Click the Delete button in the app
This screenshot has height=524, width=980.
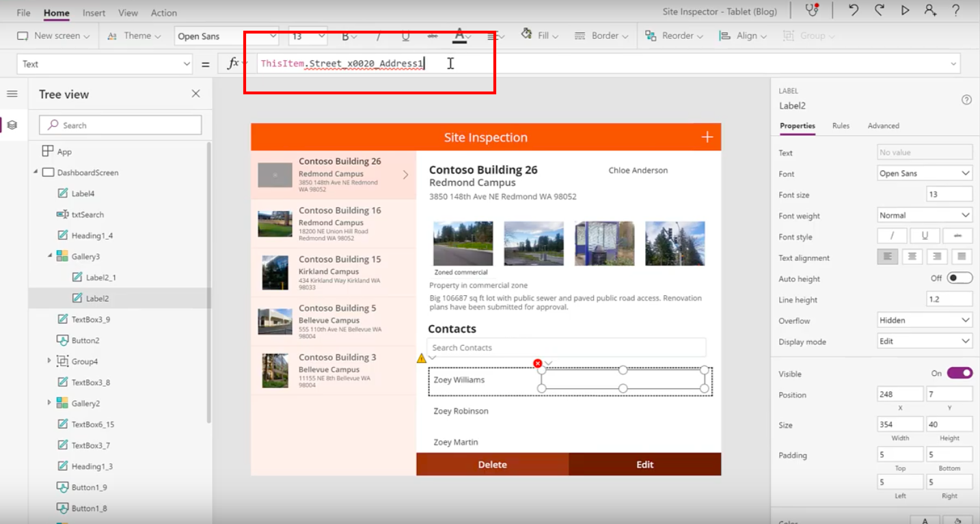click(x=492, y=464)
